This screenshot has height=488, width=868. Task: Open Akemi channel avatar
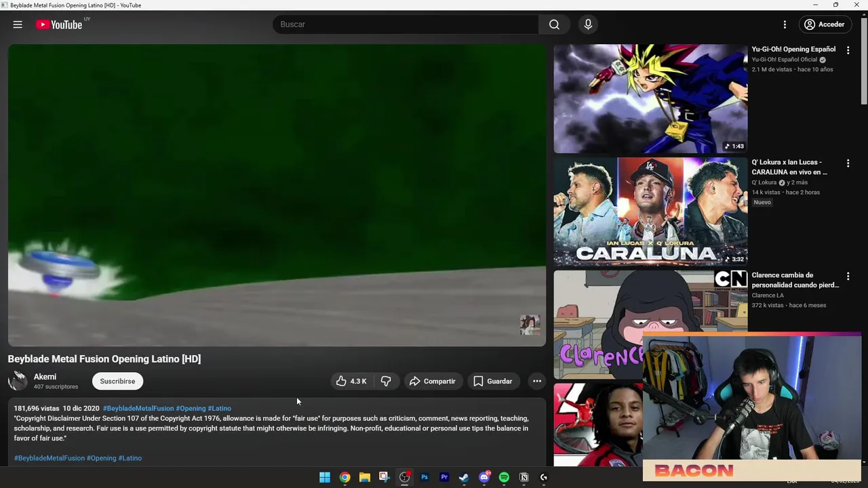(x=18, y=381)
